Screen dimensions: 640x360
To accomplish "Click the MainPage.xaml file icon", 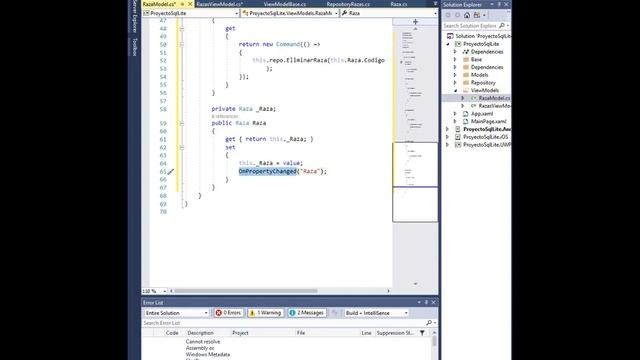I will pyautogui.click(x=466, y=121).
